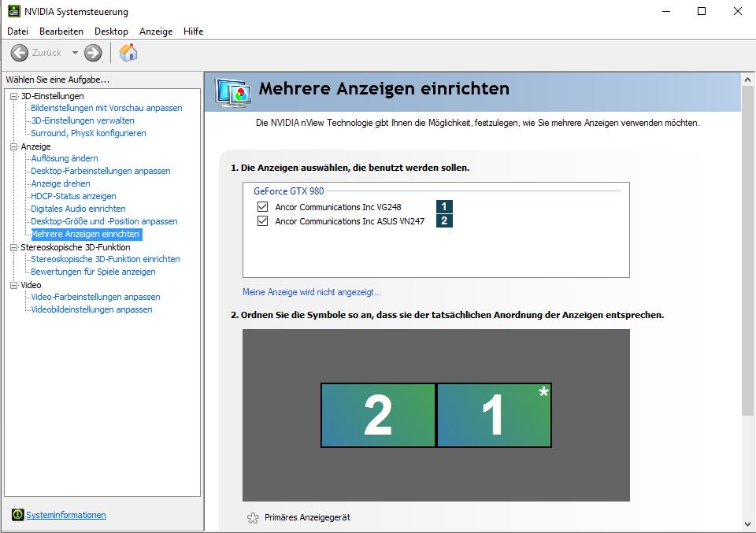
Task: Click the primary display star icon in legend
Action: click(253, 517)
